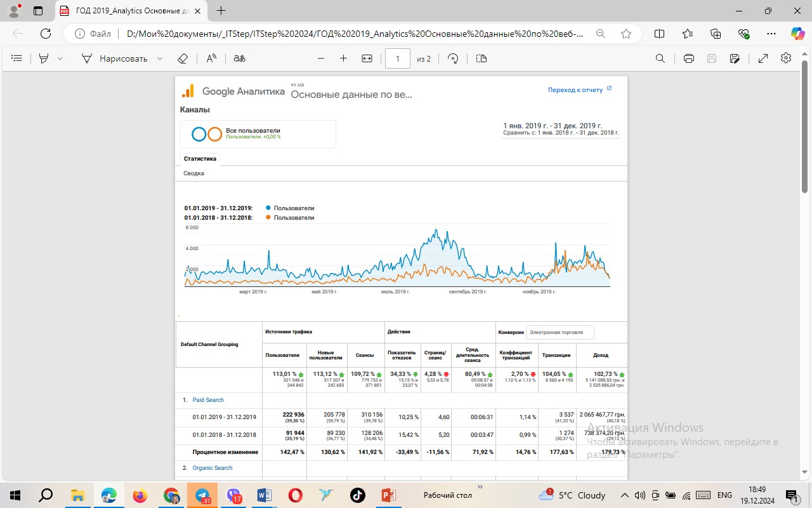
Task: Zoom out the PDF with minus
Action: click(321, 58)
